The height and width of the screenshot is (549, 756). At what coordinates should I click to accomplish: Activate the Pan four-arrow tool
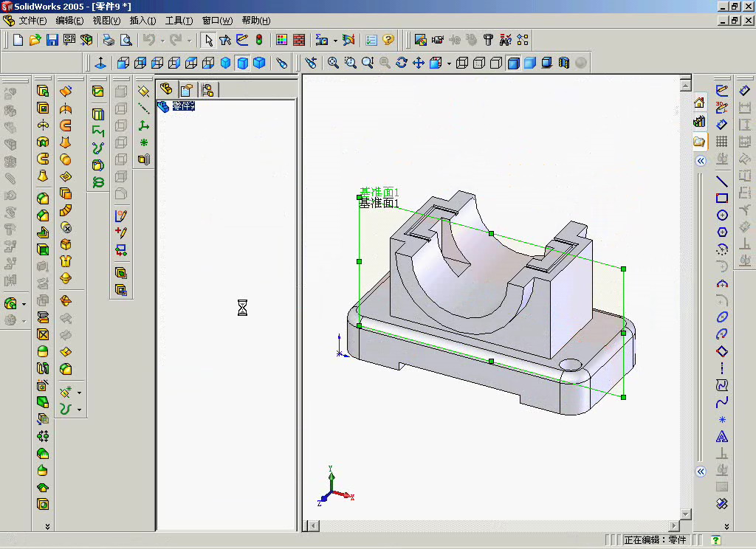(x=419, y=63)
